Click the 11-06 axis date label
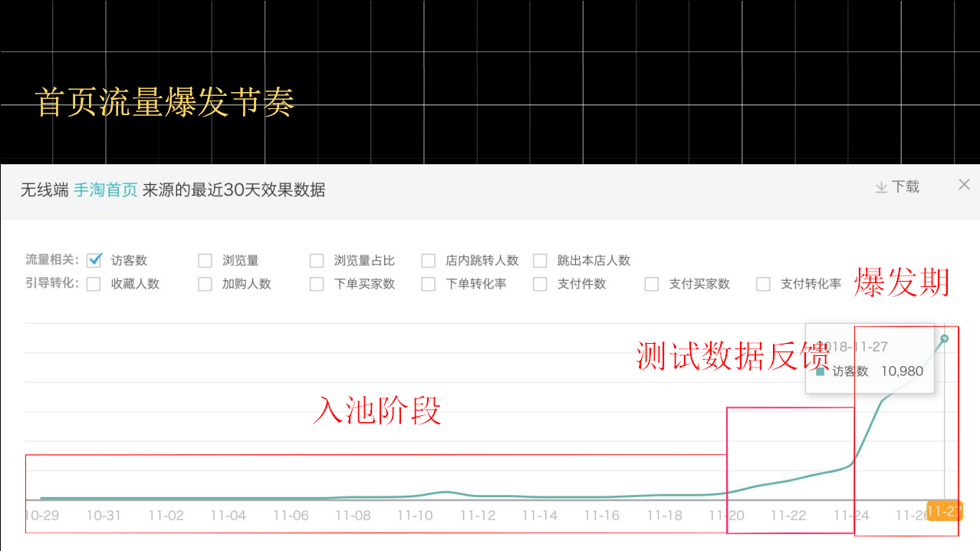This screenshot has height=551, width=980. pos(291,516)
